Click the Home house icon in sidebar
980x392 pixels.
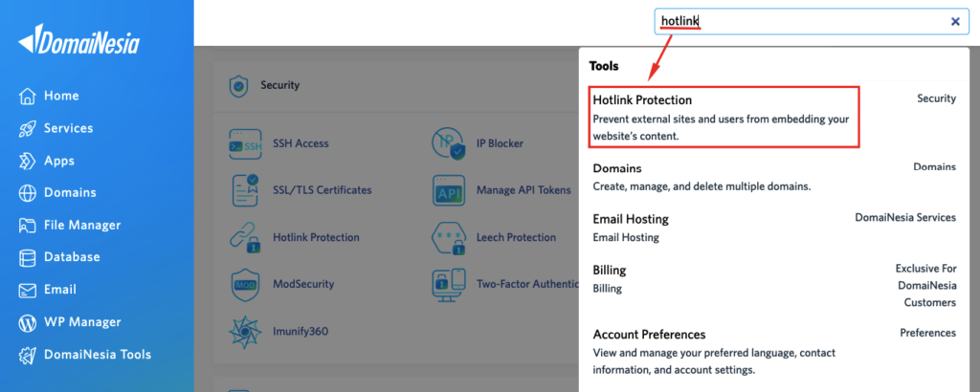click(x=28, y=97)
